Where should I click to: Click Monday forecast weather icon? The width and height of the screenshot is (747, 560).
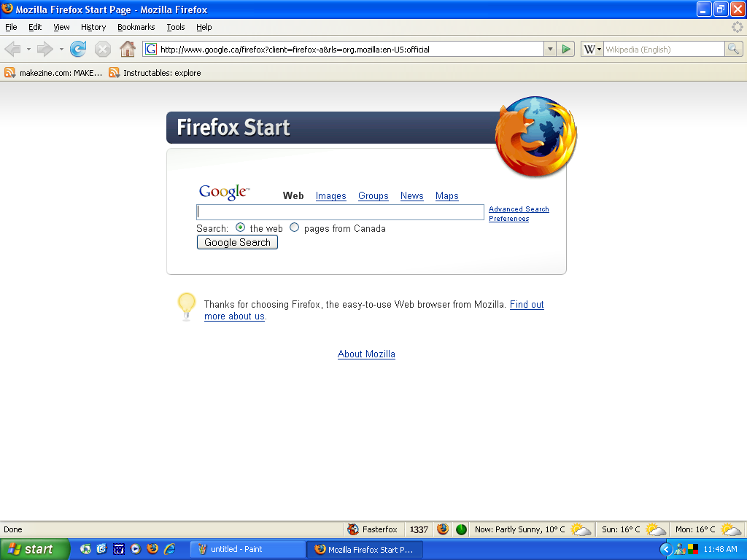coord(731,529)
